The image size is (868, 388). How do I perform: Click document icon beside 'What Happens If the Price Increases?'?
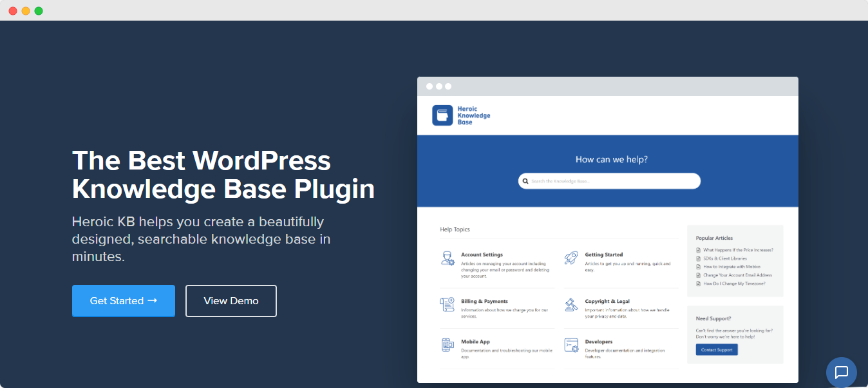click(x=699, y=250)
